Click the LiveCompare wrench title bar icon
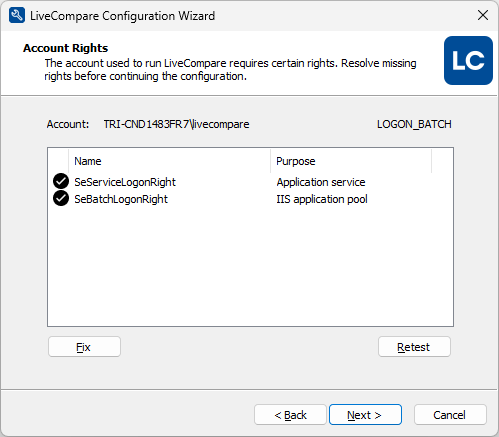 pos(17,15)
